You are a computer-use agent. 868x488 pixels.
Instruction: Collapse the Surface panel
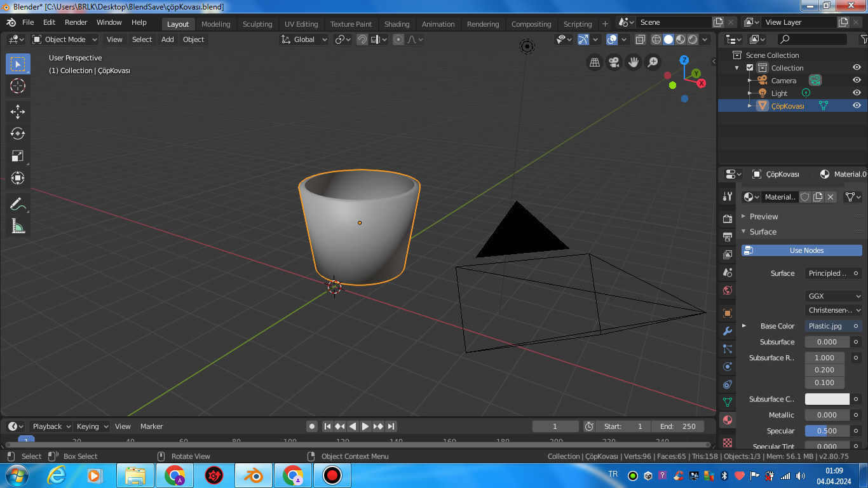click(763, 232)
